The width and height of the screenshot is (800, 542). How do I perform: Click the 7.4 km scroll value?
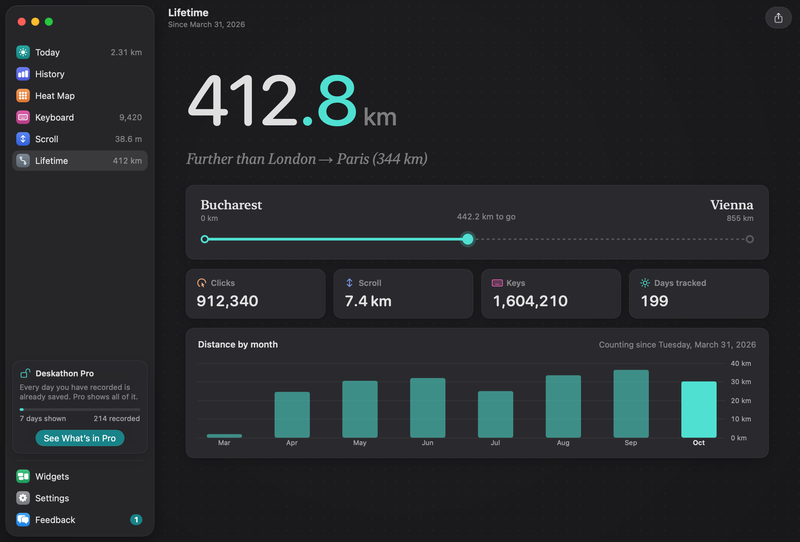click(368, 301)
